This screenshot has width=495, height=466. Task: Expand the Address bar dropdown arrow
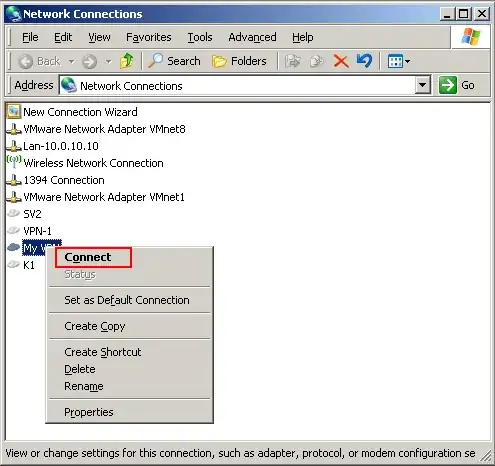coord(422,85)
